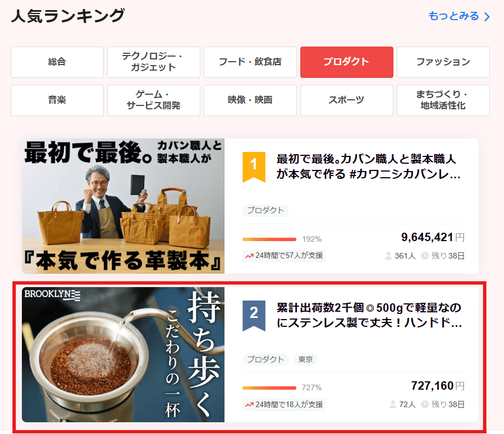The height and width of the screenshot is (434, 504).
Task: Click the 東京 location tag
Action: coord(305,359)
